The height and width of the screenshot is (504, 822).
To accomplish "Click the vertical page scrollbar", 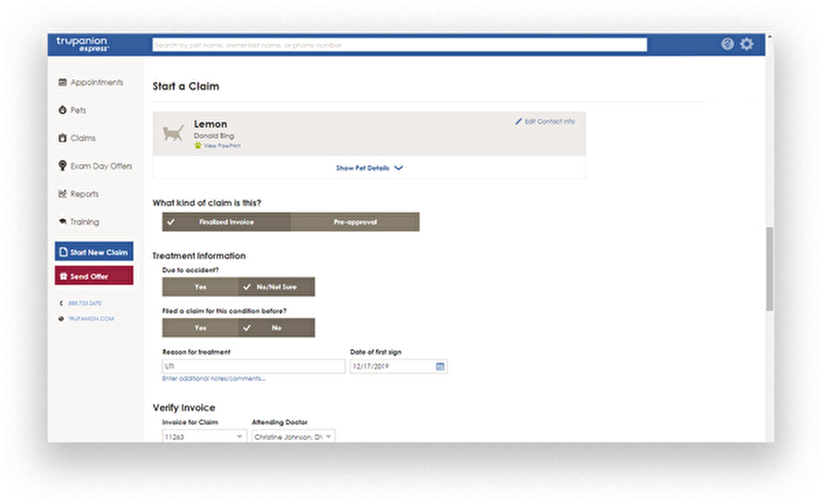I will pos(769,269).
